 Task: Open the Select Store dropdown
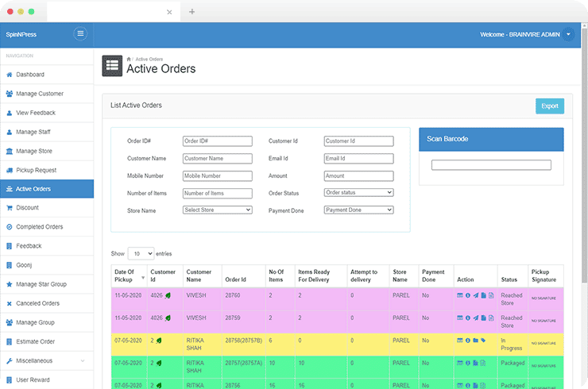218,210
